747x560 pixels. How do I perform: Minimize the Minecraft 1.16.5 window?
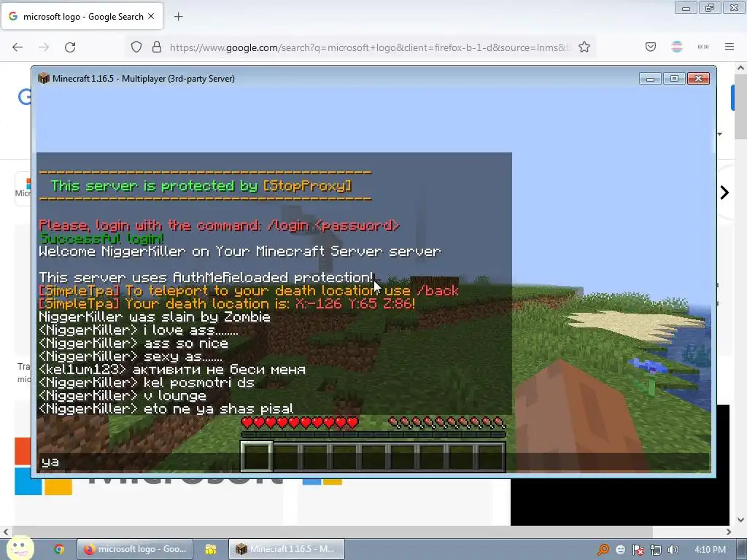point(650,78)
